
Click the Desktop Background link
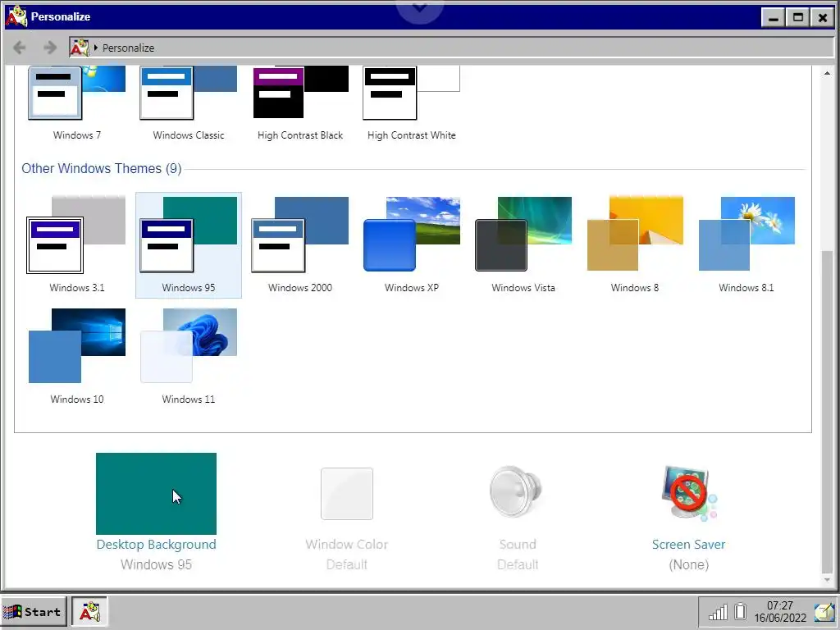[x=156, y=545]
